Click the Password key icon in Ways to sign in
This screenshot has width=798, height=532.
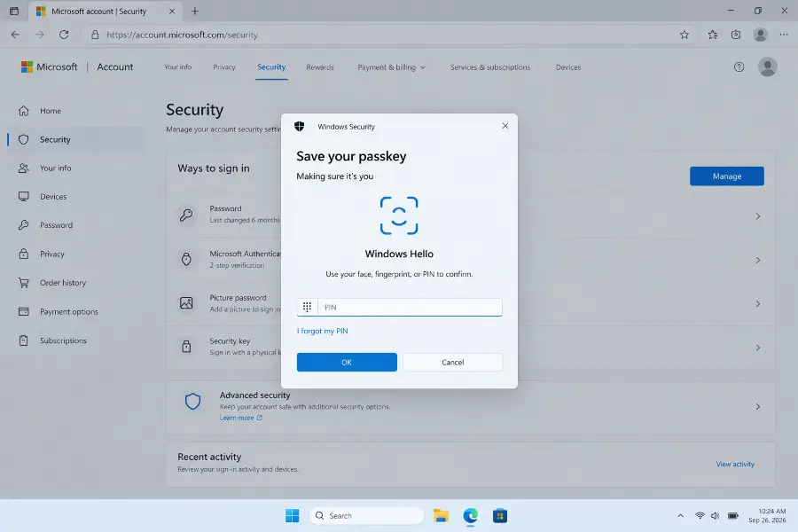pyautogui.click(x=186, y=215)
